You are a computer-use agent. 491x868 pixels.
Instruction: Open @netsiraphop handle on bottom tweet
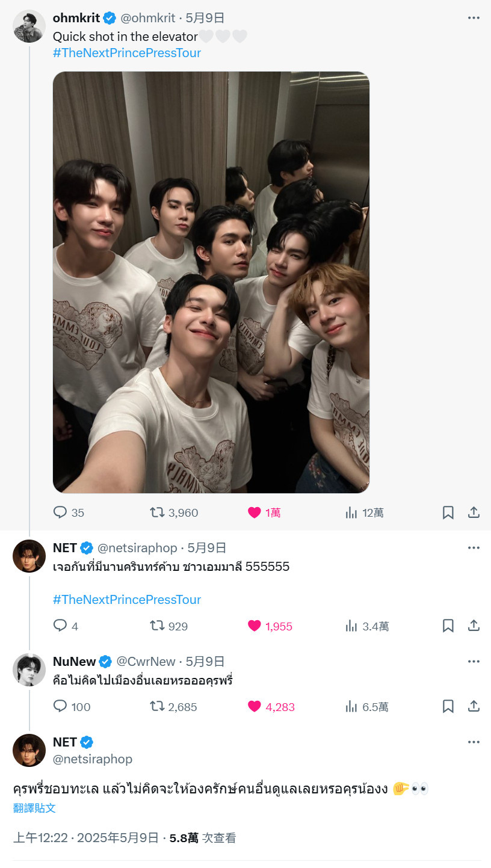pyautogui.click(x=93, y=759)
